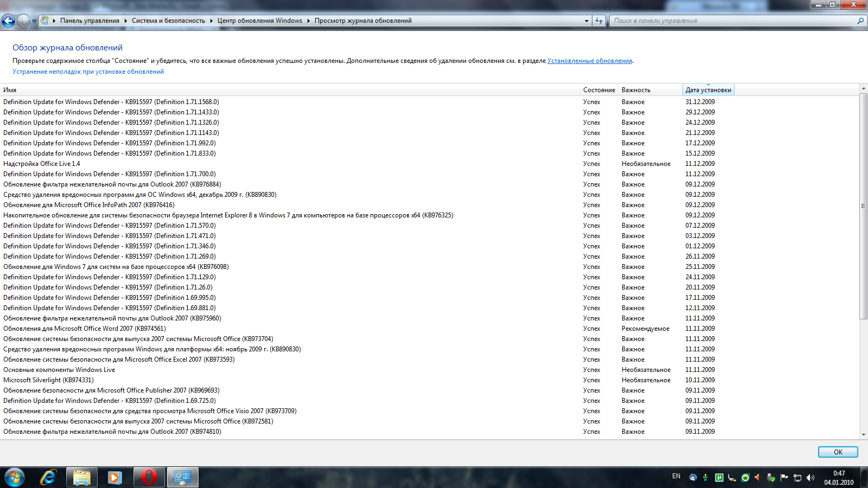The image size is (868, 488).
Task: Click the vertical scrollbar thumb
Action: click(863, 206)
